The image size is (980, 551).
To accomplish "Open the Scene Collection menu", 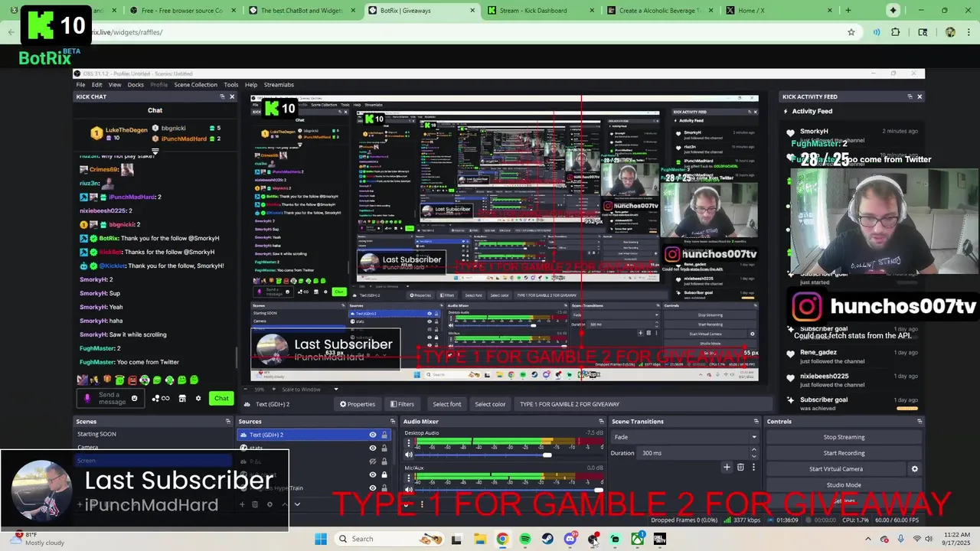I will (195, 85).
